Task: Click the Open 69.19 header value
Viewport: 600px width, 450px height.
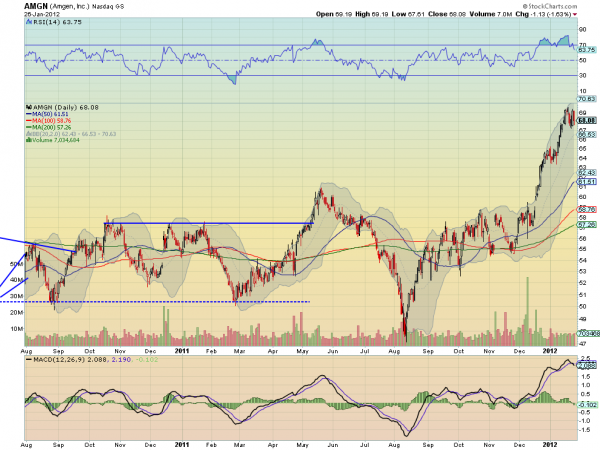Action: (334, 14)
